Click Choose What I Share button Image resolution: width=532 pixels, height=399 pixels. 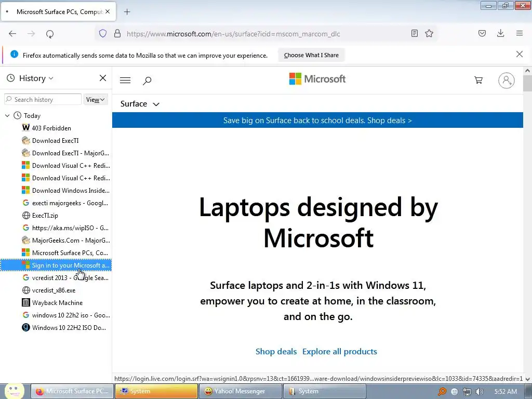tap(311, 55)
